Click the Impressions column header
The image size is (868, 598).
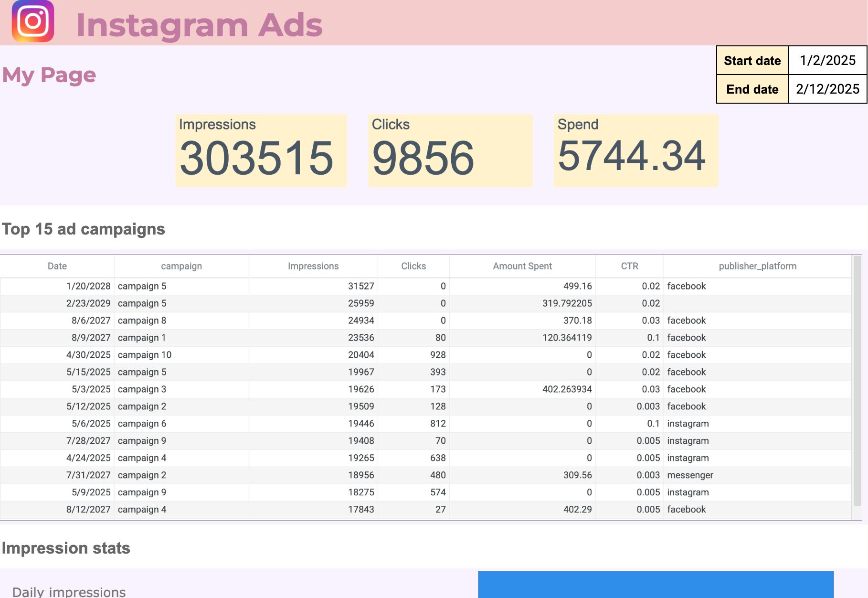(x=313, y=266)
